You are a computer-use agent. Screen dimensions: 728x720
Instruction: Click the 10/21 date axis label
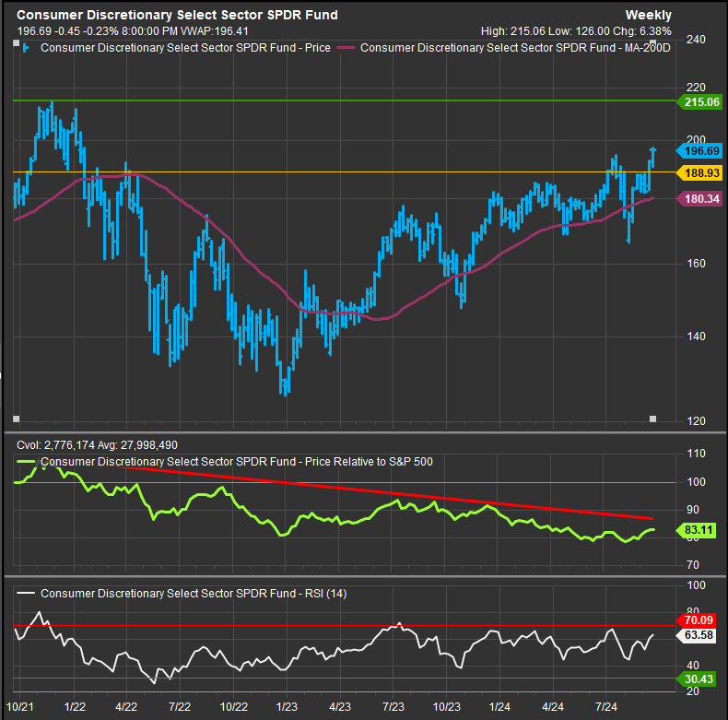point(20,707)
